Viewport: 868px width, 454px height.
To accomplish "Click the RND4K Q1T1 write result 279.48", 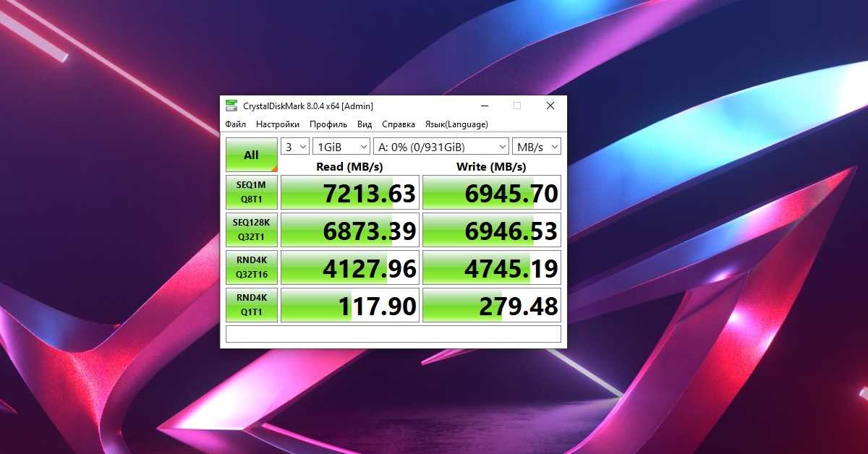I will tap(492, 305).
